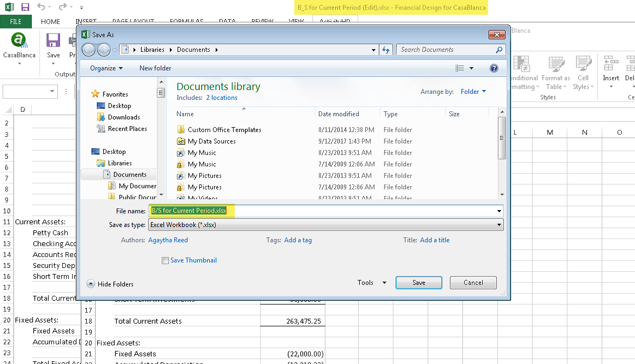Click the Add a tag link

(298, 240)
